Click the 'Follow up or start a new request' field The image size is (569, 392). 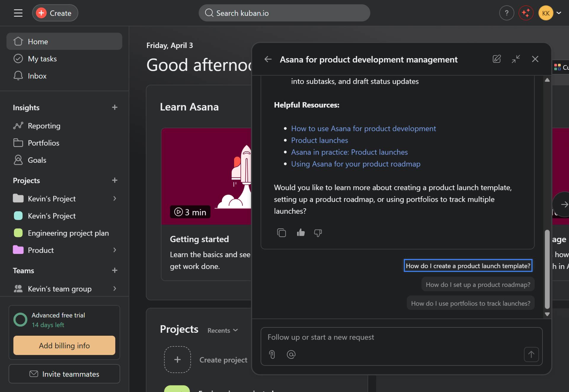tap(401, 337)
